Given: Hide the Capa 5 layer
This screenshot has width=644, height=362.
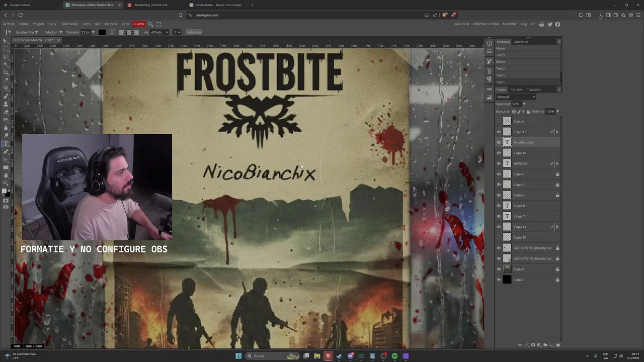Looking at the screenshot, I should point(499,280).
